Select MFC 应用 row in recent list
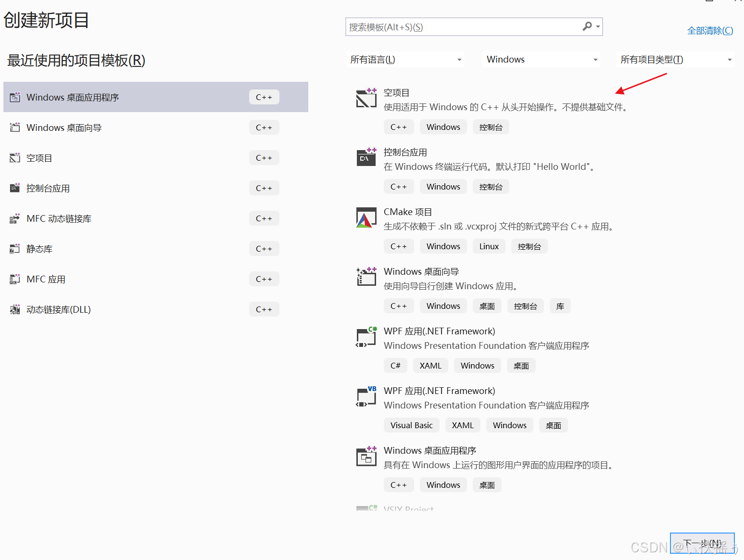 pyautogui.click(x=156, y=279)
